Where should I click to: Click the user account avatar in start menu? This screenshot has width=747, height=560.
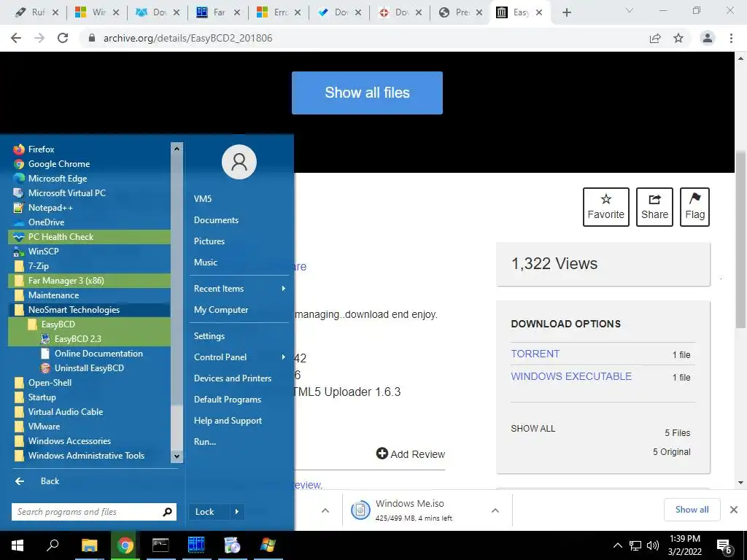239,162
